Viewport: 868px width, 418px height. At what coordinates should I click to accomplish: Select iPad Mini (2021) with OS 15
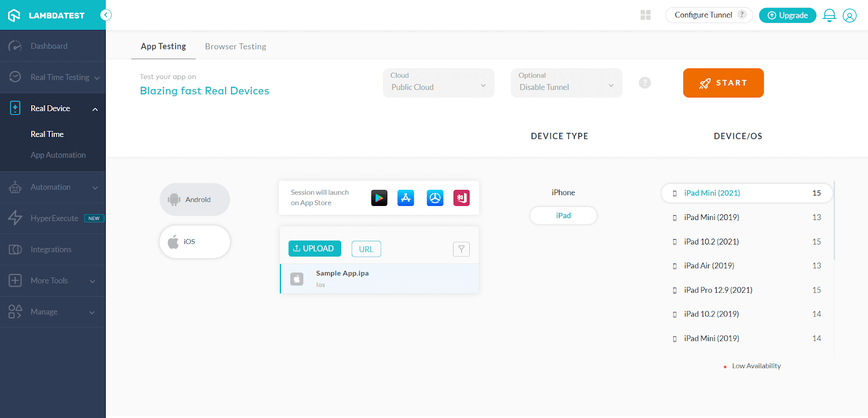pyautogui.click(x=746, y=193)
